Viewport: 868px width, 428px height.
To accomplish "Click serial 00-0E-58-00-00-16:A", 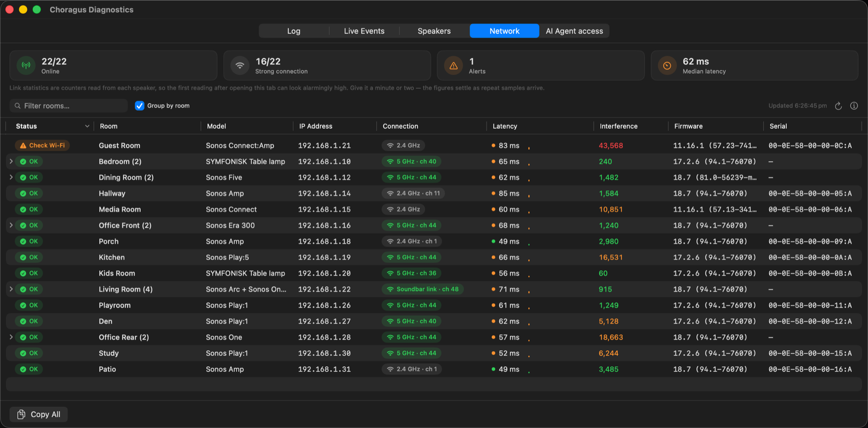I will tap(810, 369).
